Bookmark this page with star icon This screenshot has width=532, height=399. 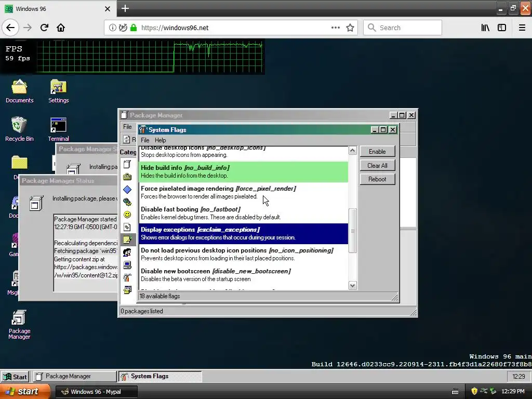(350, 28)
